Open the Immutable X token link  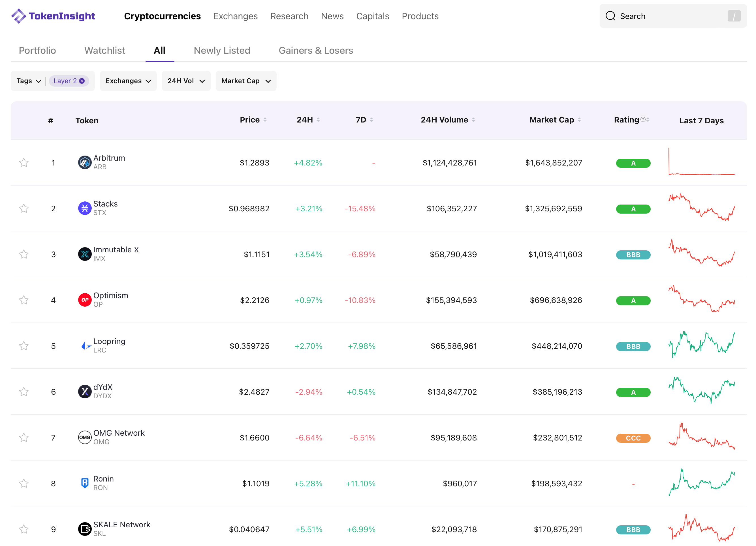116,250
